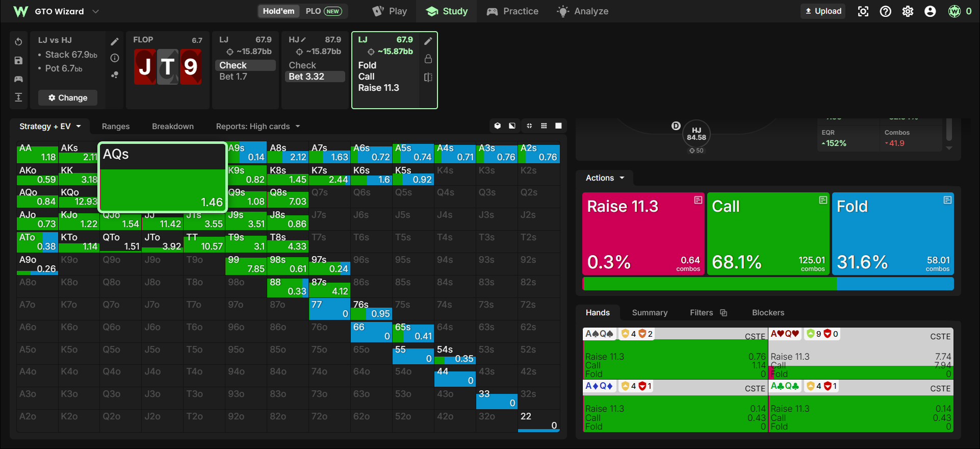Open the Actions dropdown
Image resolution: width=980 pixels, height=449 pixels.
point(605,178)
